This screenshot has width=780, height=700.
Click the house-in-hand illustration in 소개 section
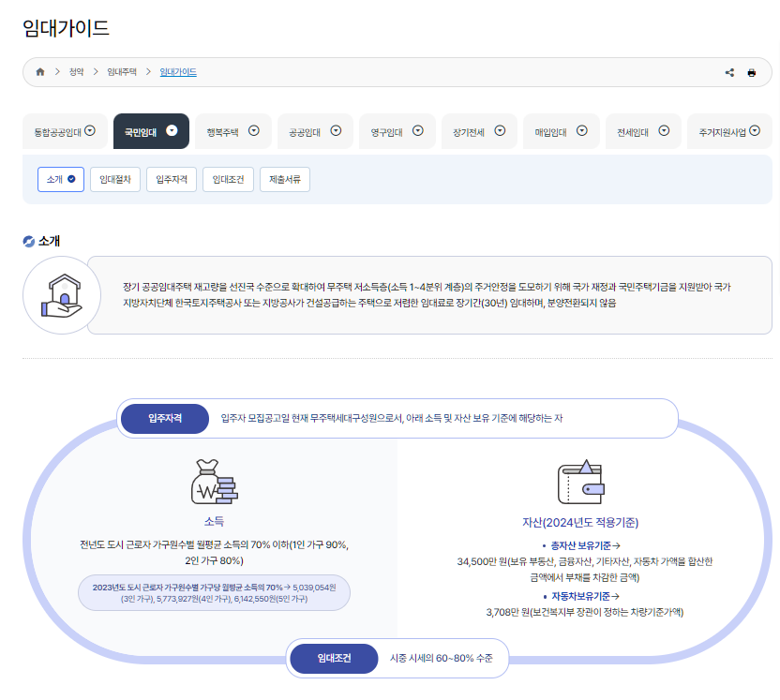click(61, 294)
